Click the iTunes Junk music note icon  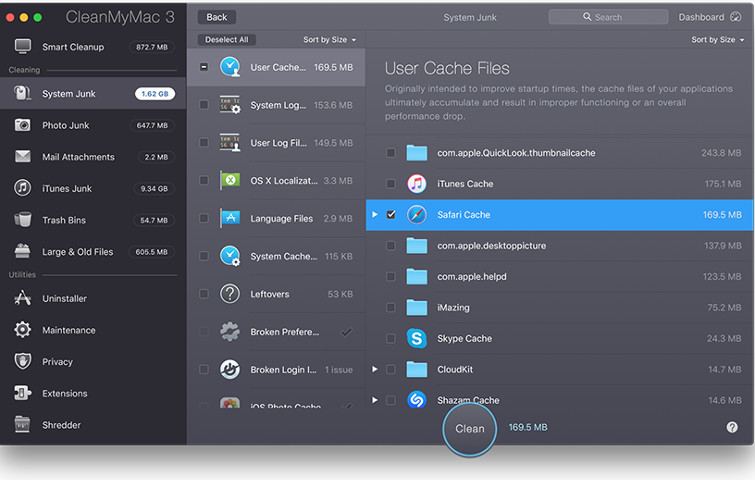pos(23,188)
